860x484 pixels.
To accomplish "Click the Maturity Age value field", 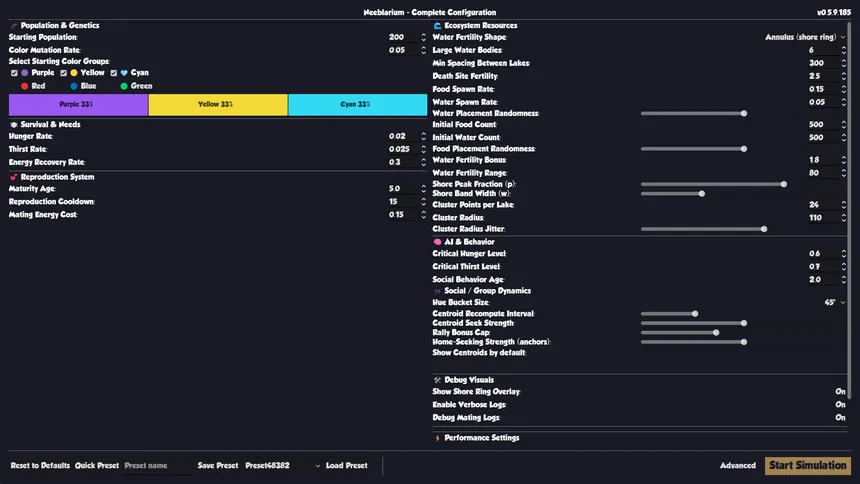I will (x=403, y=189).
